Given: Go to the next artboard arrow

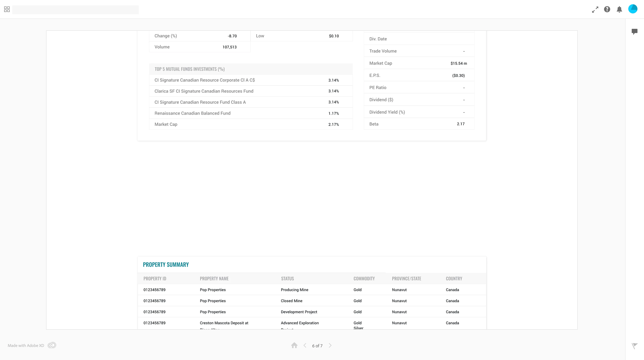Looking at the screenshot, I should 330,345.
